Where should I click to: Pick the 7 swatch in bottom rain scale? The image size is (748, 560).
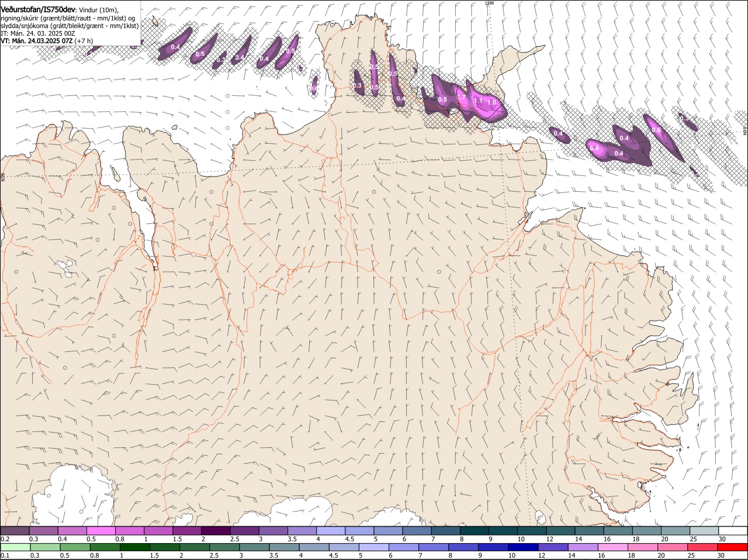tap(432, 547)
